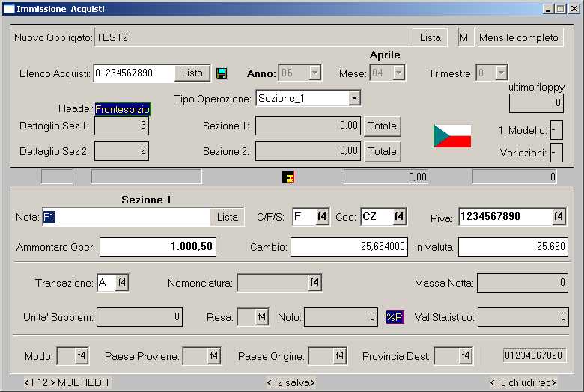
Task: Click f4 lookup in the Piva field
Action: (x=559, y=217)
